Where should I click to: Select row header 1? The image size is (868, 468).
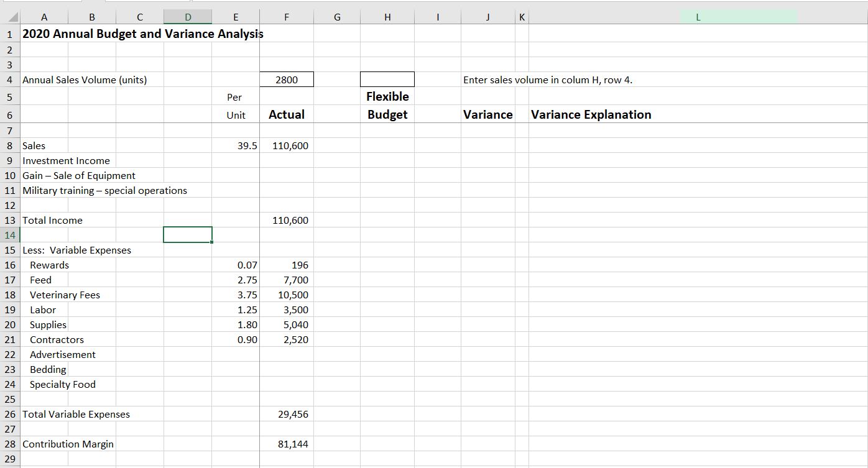coord(9,34)
